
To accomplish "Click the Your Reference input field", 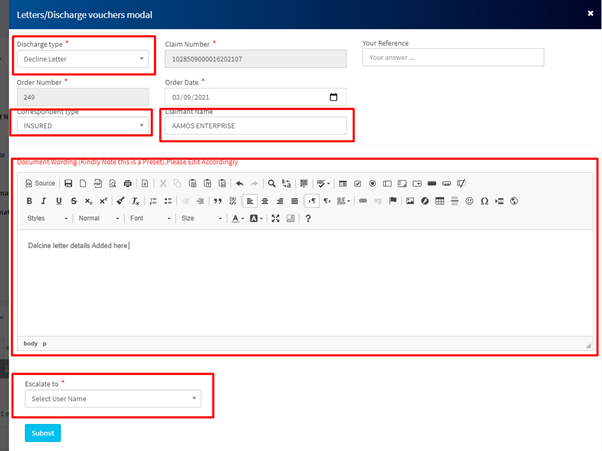I will tap(452, 58).
